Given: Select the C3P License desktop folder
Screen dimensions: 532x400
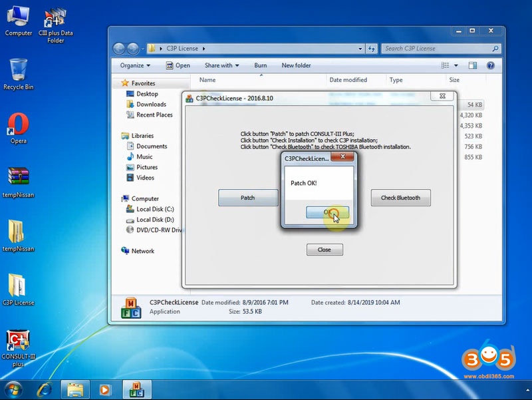Looking at the screenshot, I should [19, 290].
